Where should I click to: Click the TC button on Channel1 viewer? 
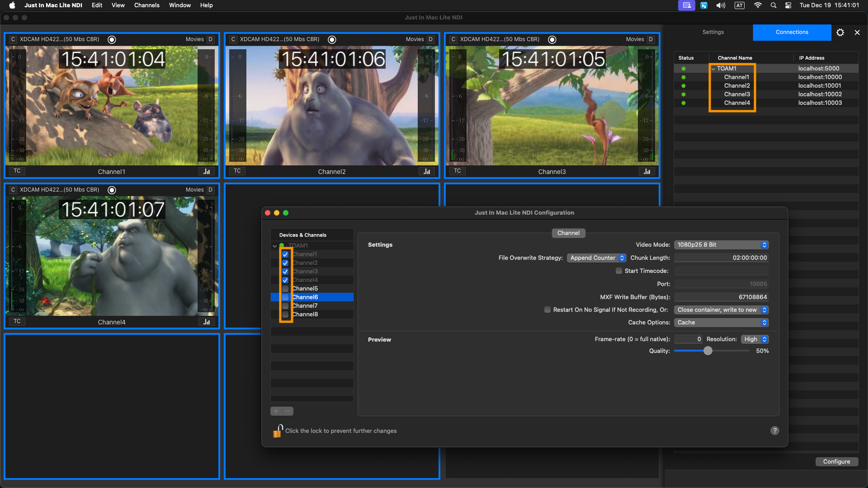click(x=17, y=171)
